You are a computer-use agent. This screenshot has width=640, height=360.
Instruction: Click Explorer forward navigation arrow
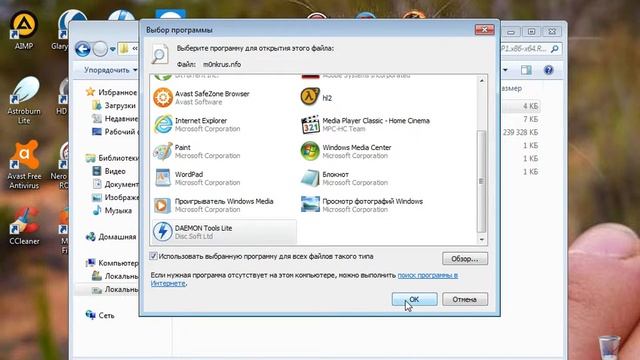pos(100,49)
